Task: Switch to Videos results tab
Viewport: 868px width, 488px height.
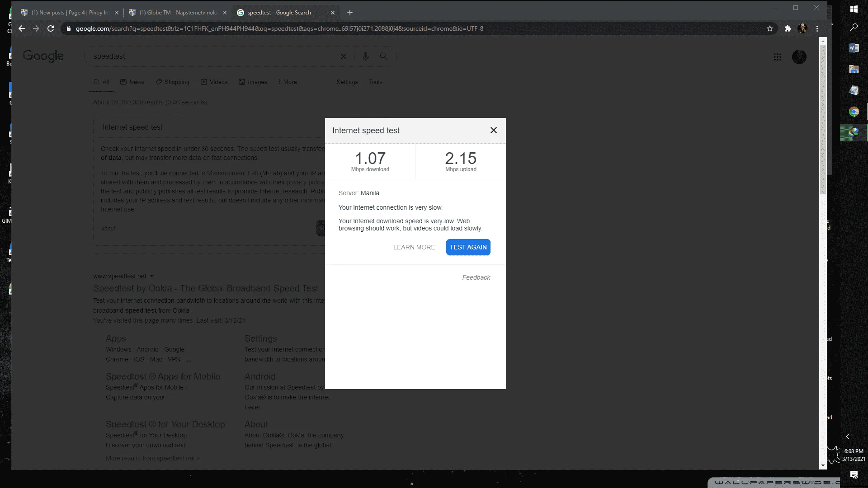Action: click(214, 82)
